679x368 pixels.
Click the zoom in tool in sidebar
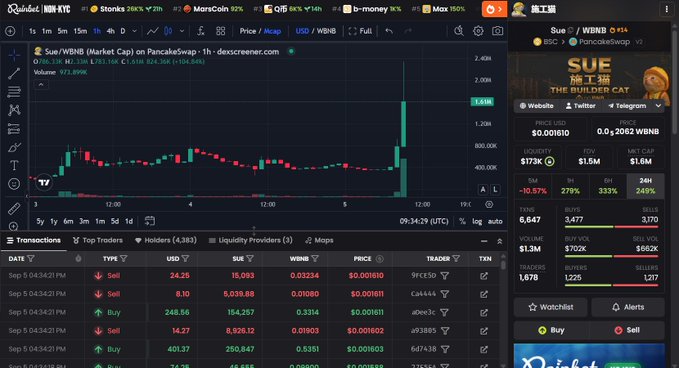point(14,226)
